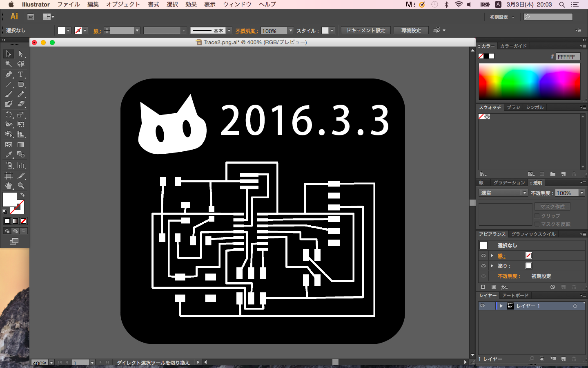Toggle visibility of レイヤー 1 layer
The height and width of the screenshot is (368, 588).
[482, 306]
